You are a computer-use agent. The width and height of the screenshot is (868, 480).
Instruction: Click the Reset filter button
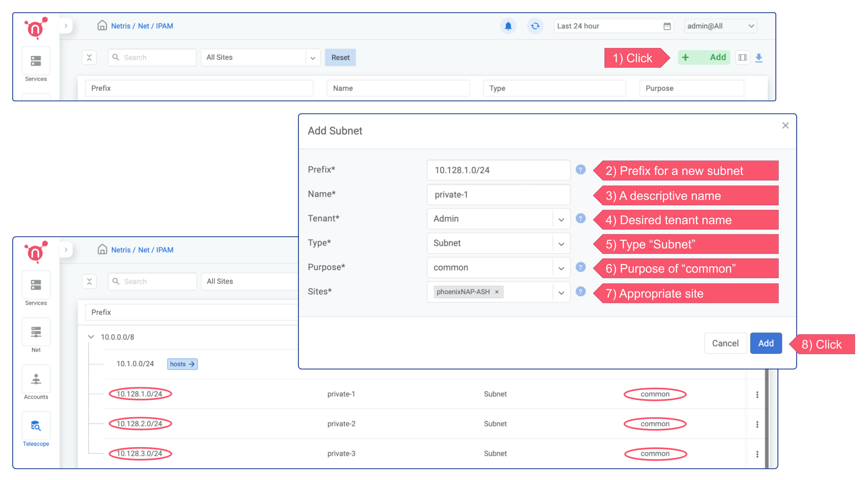tap(340, 57)
